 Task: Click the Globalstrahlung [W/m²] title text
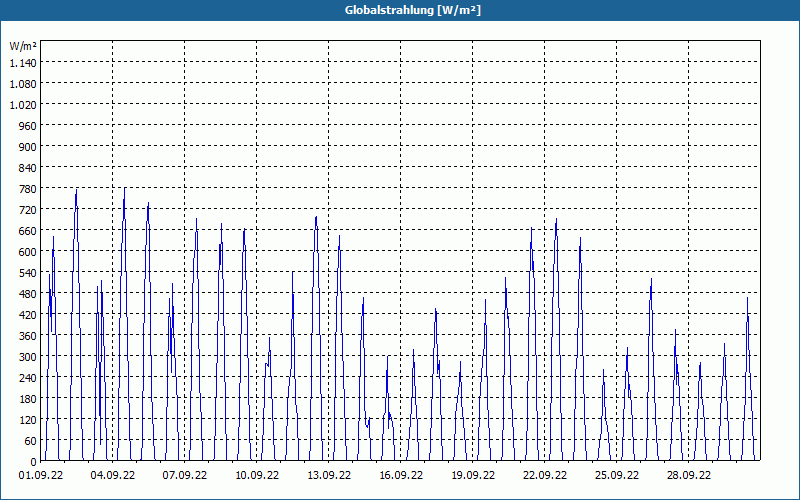pyautogui.click(x=413, y=10)
